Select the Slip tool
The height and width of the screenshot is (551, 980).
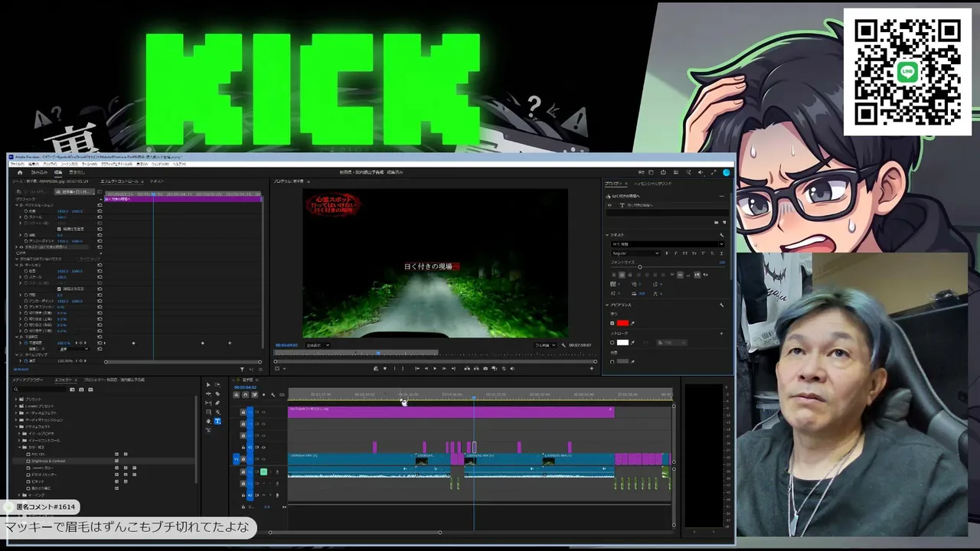click(208, 403)
